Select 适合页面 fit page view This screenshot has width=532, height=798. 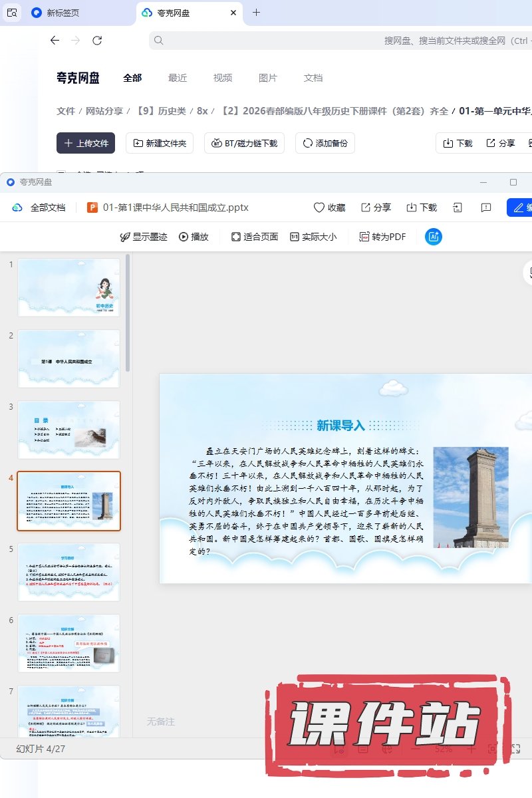point(254,237)
